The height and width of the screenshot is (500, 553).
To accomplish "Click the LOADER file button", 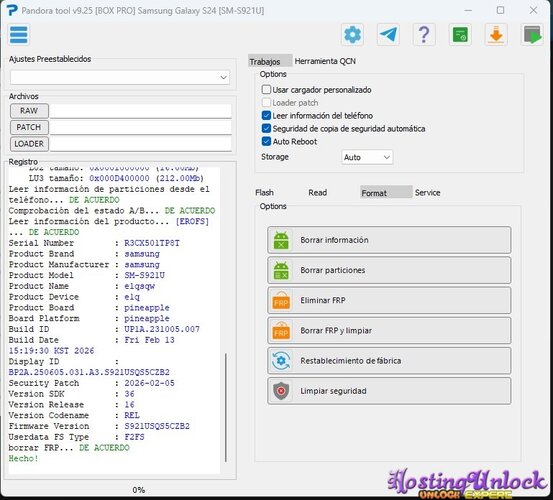I will pyautogui.click(x=29, y=144).
